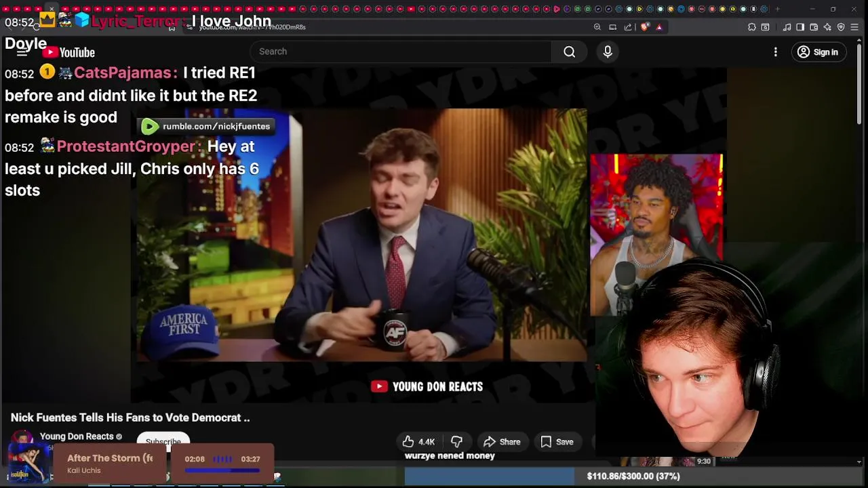Screen dimensions: 868x488
Task: Click the Kali Uchis artist name
Action: point(84,470)
